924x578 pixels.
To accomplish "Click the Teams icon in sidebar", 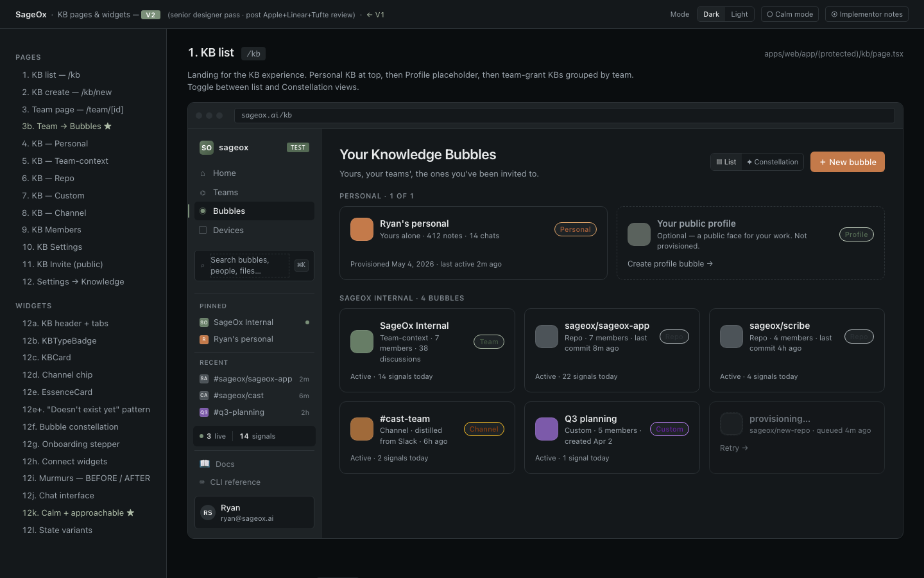I will coord(203,193).
